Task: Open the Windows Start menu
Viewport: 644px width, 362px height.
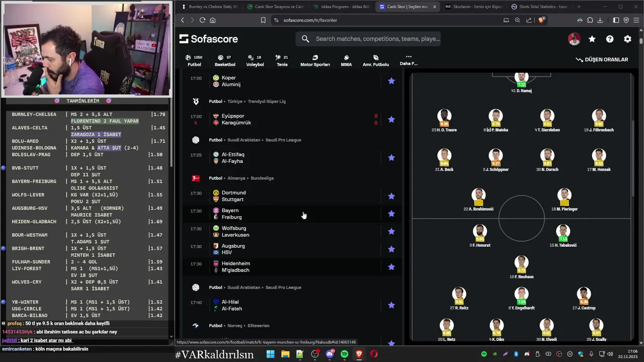Action: [x=270, y=354]
